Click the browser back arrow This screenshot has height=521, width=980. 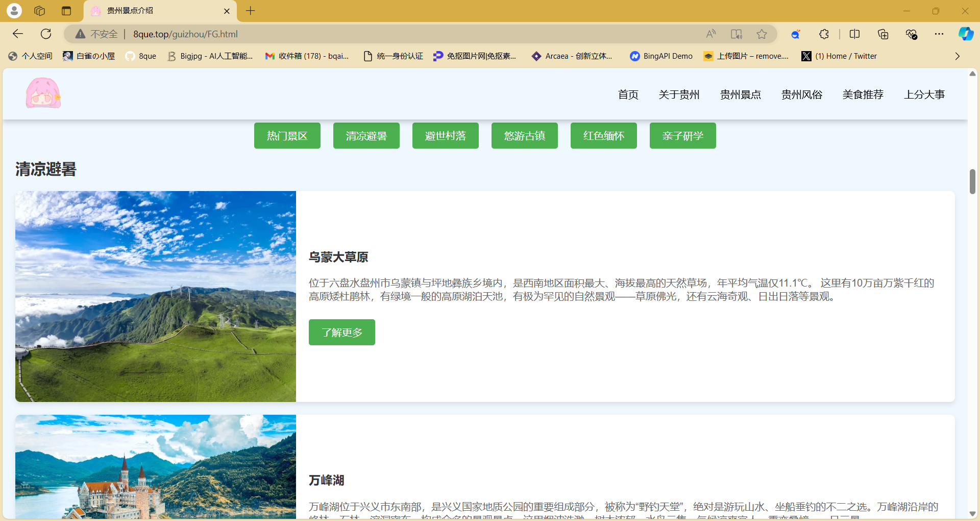[x=18, y=34]
